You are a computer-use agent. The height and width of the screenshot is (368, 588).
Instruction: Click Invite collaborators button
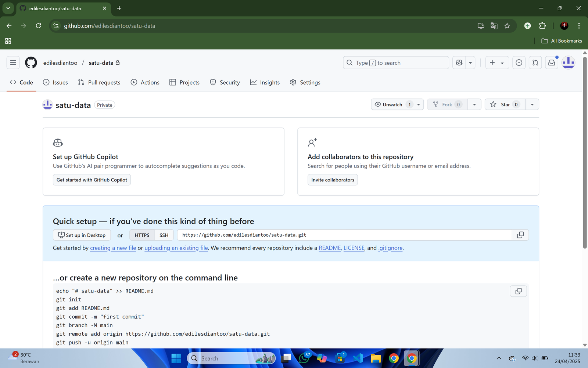(x=333, y=180)
